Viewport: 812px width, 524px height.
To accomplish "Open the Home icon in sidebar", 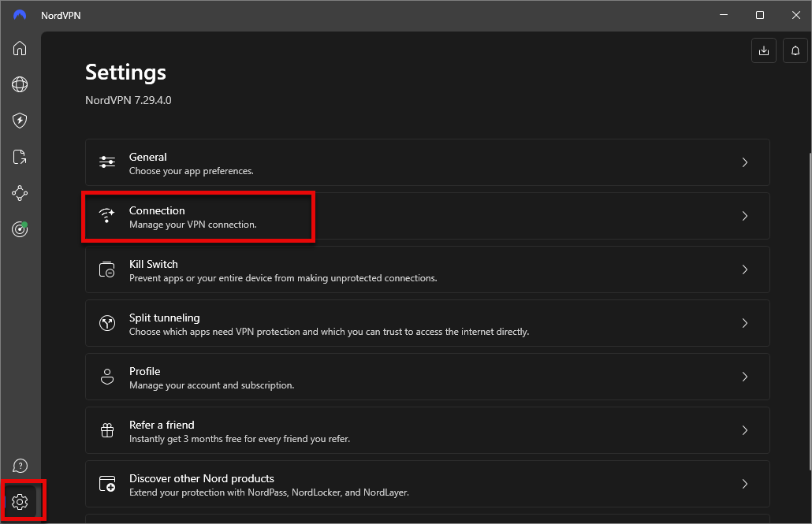I will coord(20,48).
